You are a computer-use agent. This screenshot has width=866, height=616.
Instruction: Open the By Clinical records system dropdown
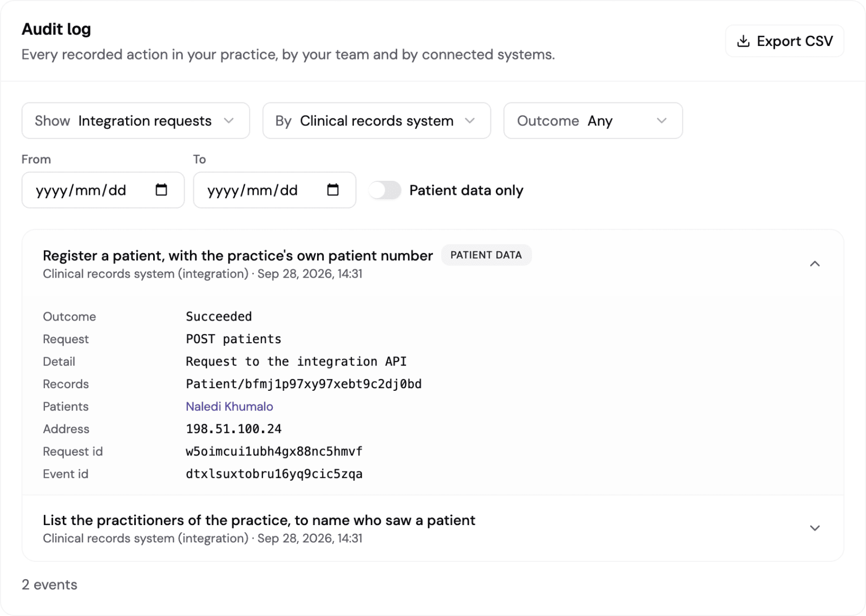[377, 121]
